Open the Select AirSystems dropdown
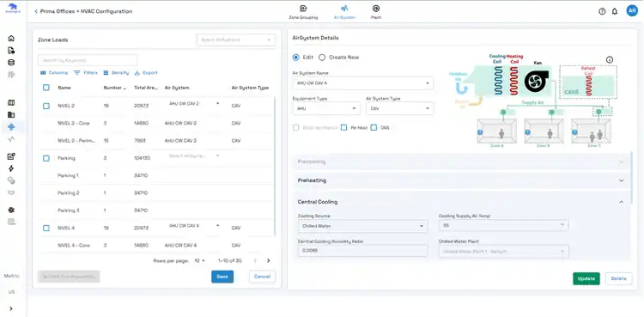The height and width of the screenshot is (317, 644). click(x=236, y=40)
